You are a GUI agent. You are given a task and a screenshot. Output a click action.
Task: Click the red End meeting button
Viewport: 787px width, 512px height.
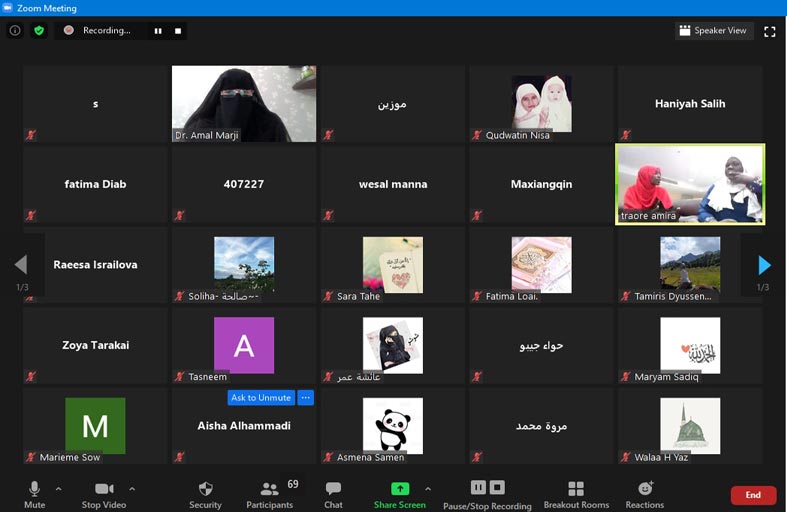[x=752, y=495]
